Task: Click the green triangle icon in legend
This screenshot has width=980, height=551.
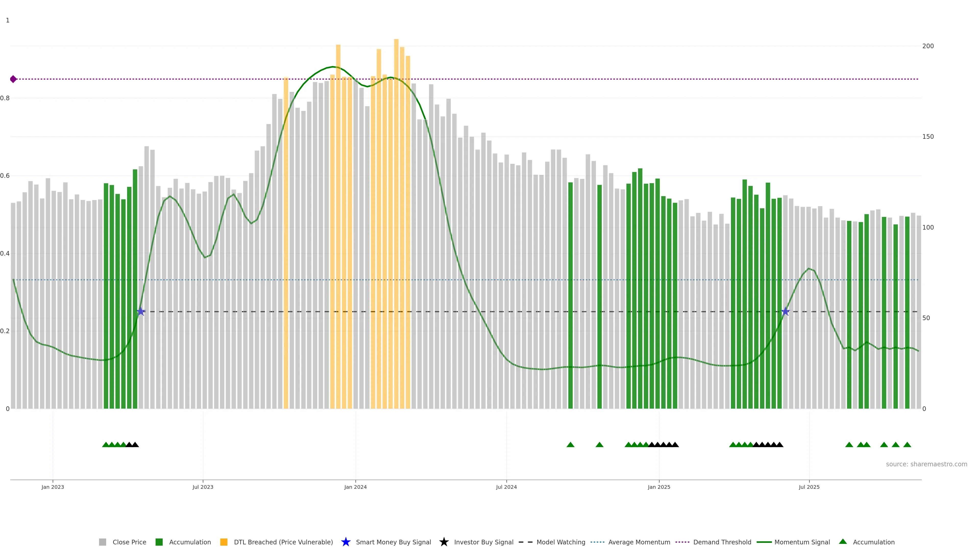Action: [x=843, y=542]
